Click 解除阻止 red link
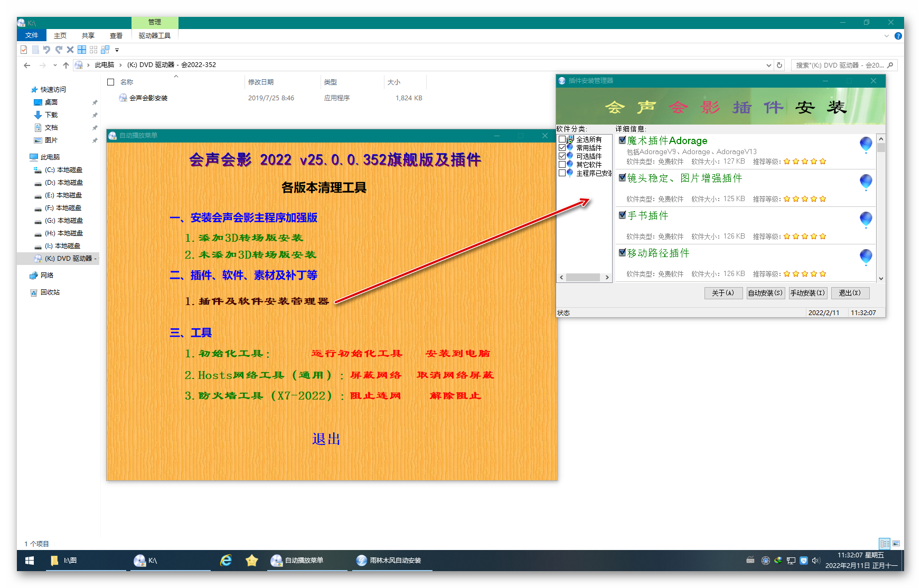The image size is (921, 588). 455,396
